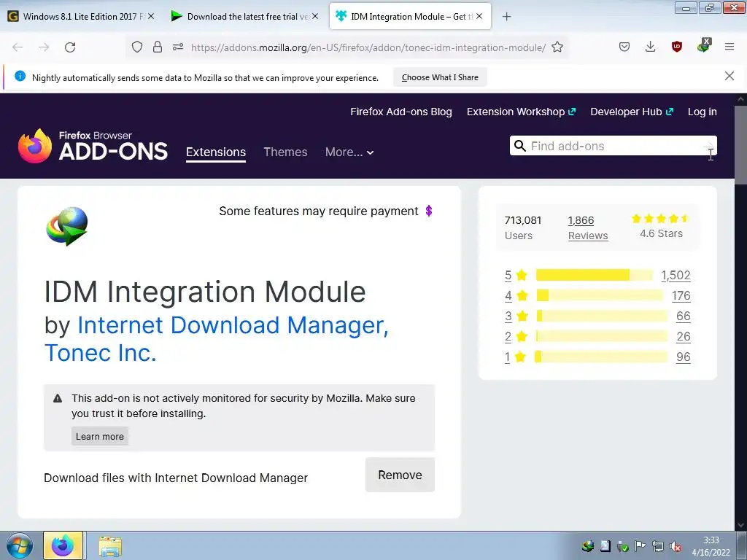Click the browser Forward arrow
Image resolution: width=747 pixels, height=560 pixels.
(x=44, y=47)
